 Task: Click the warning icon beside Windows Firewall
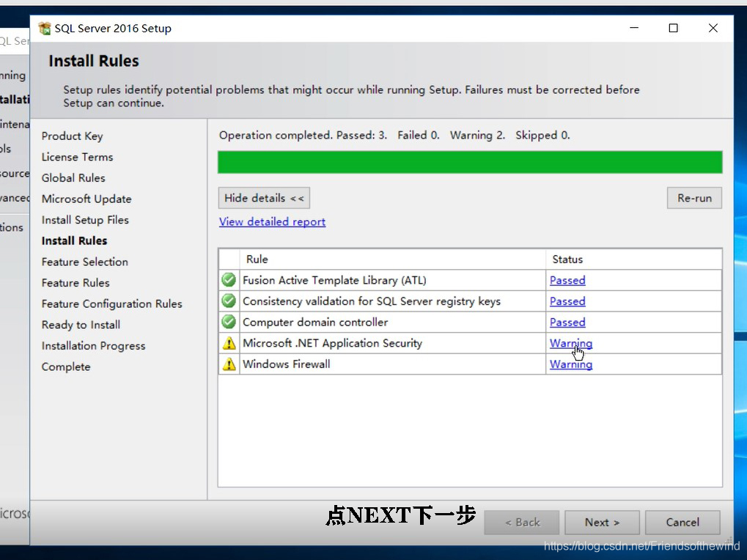[x=229, y=364]
